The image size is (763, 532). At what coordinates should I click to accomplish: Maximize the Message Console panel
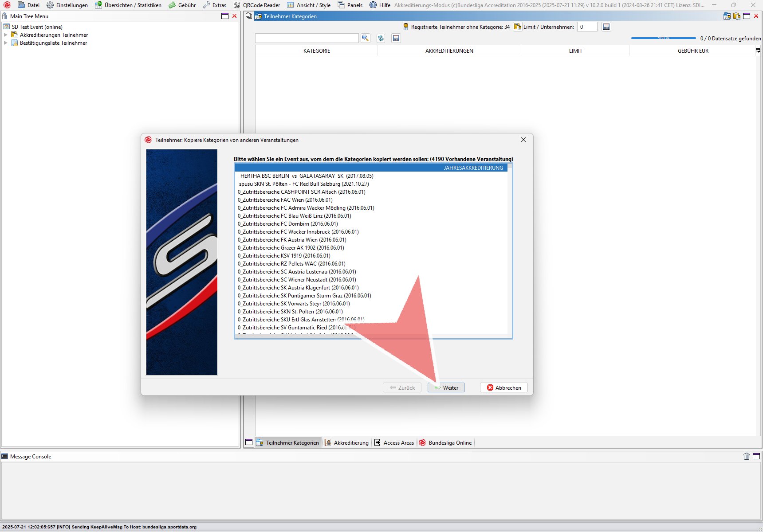(x=756, y=456)
